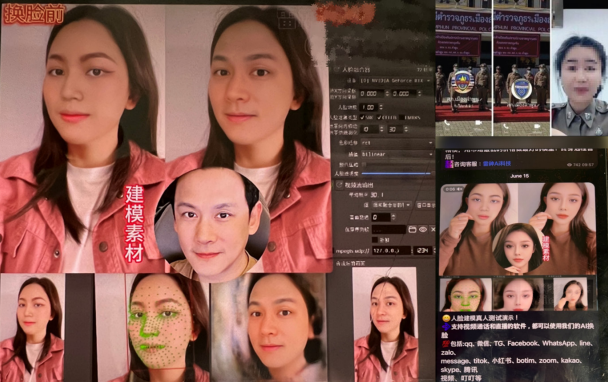Open folder browser beside save sequence field
This screenshot has height=382, width=608.
[x=413, y=230]
